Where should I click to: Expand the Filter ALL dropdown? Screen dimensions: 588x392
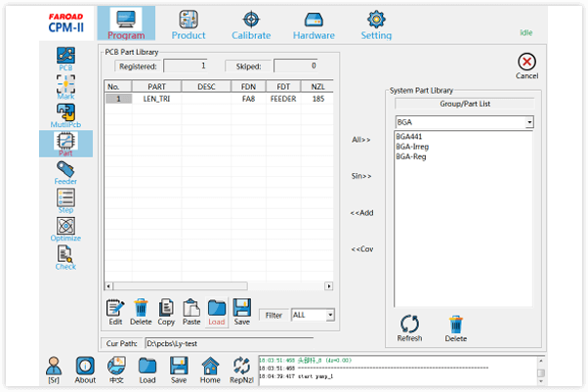[330, 315]
